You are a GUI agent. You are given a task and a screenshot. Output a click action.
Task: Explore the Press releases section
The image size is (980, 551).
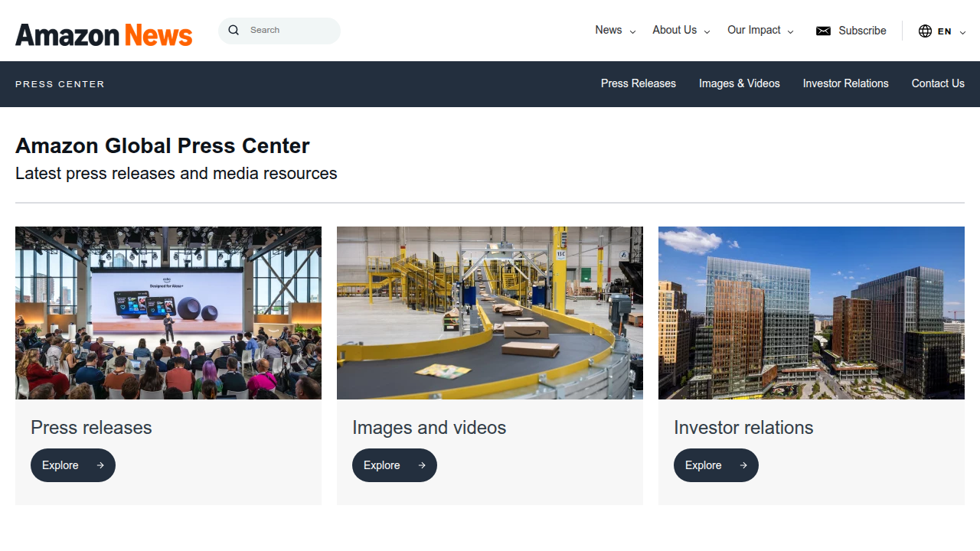point(73,465)
